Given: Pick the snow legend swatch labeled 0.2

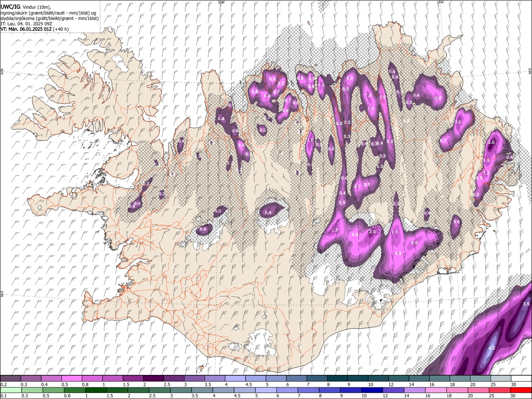Looking at the screenshot, I should pos(10,378).
